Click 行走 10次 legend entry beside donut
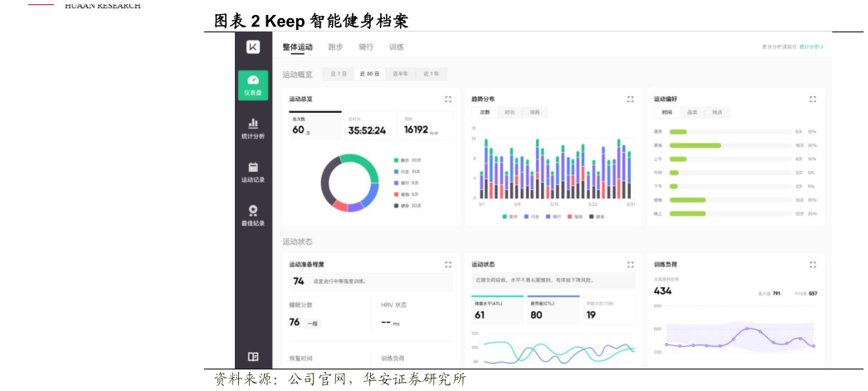 [x=407, y=172]
